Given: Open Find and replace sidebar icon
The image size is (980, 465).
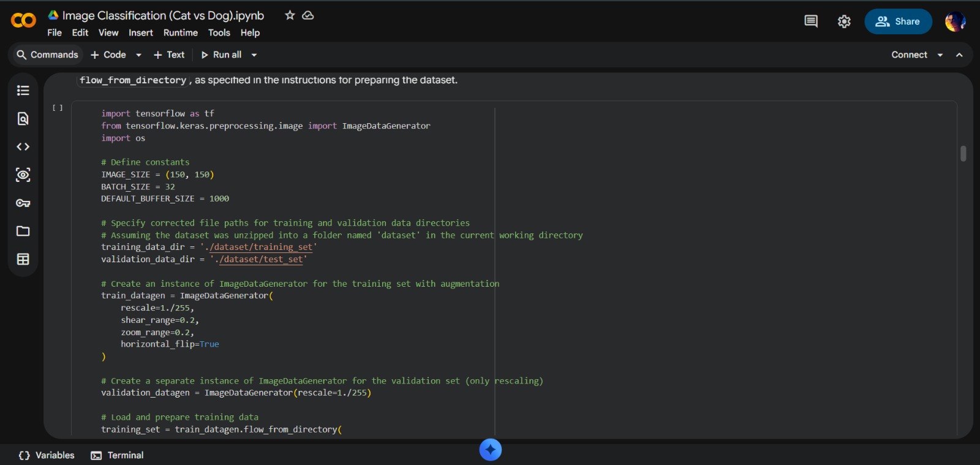Looking at the screenshot, I should [23, 119].
